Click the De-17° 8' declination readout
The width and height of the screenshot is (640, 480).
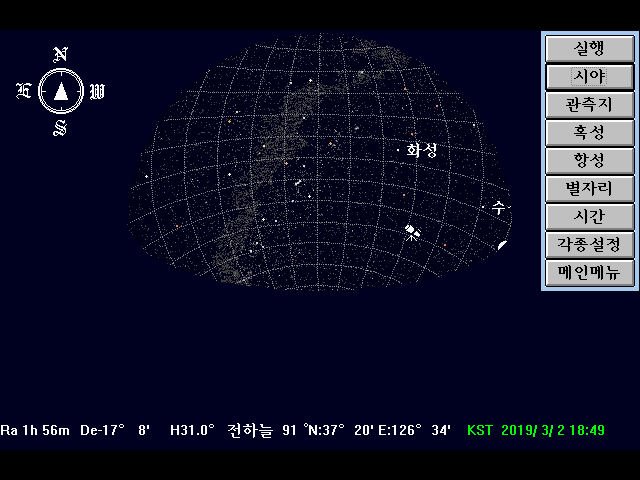click(x=115, y=430)
